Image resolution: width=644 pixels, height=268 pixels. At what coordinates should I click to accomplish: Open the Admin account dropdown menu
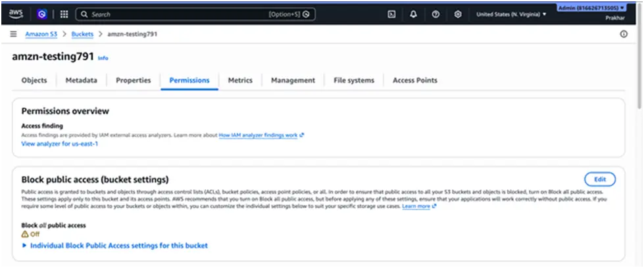591,8
